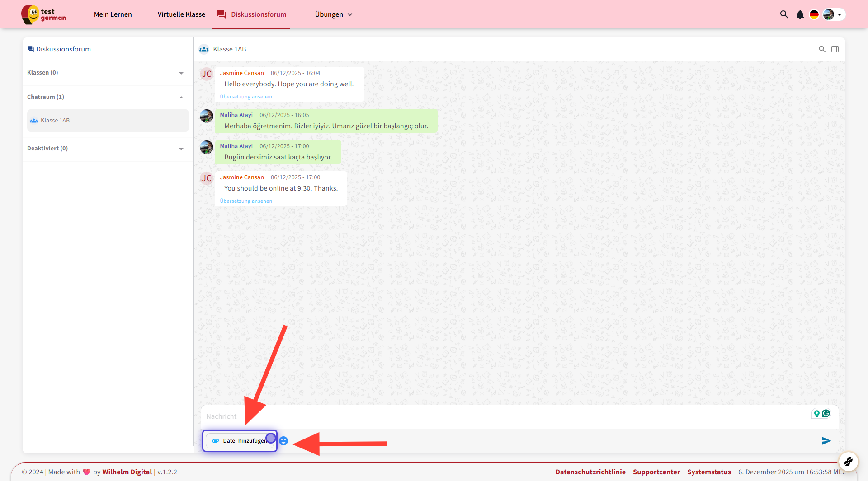The height and width of the screenshot is (481, 868).
Task: Search within the Klasse 1AB chat
Action: point(822,49)
